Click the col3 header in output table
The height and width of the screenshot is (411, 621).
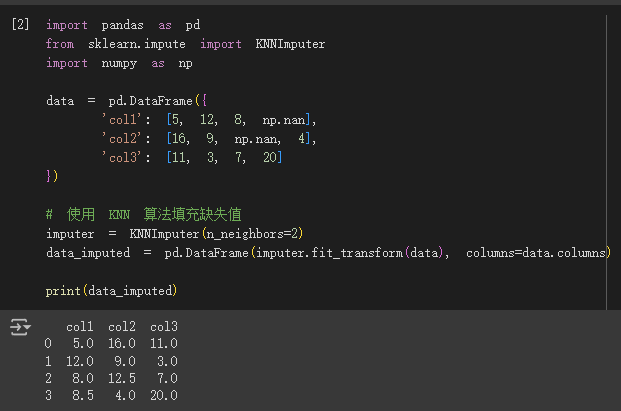tap(164, 327)
